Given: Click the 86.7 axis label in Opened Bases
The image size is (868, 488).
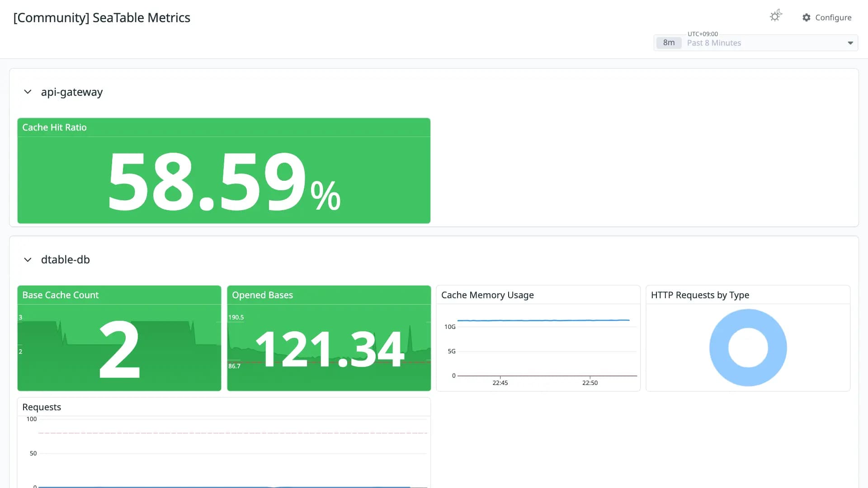Looking at the screenshot, I should coord(234,366).
